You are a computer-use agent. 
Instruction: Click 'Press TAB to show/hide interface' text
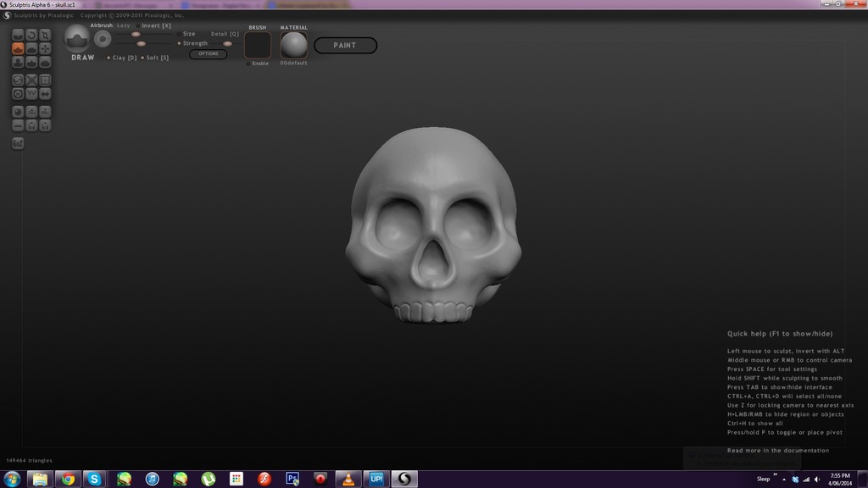point(780,387)
